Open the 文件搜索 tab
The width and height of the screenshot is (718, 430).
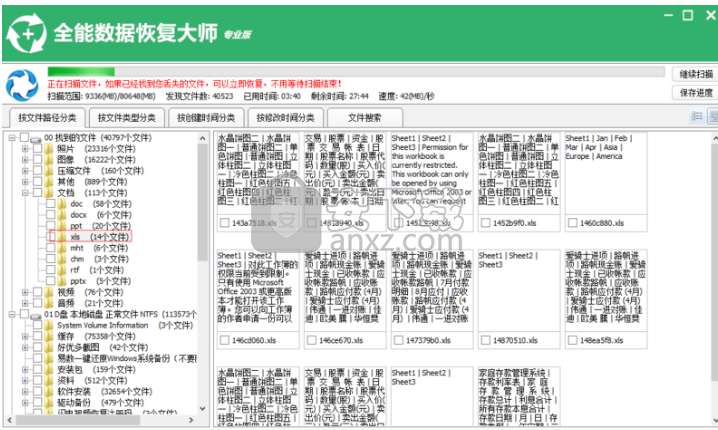click(x=364, y=118)
